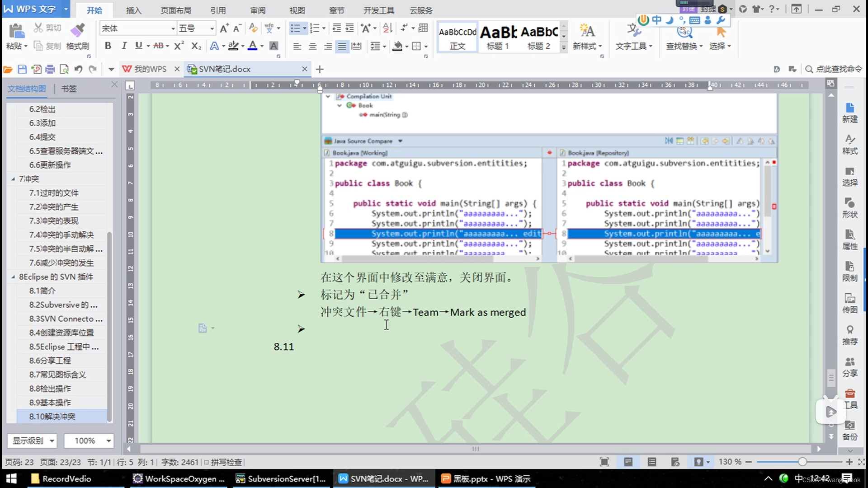Click the decrease indent icon
The height and width of the screenshot is (488, 868).
pos(336,28)
